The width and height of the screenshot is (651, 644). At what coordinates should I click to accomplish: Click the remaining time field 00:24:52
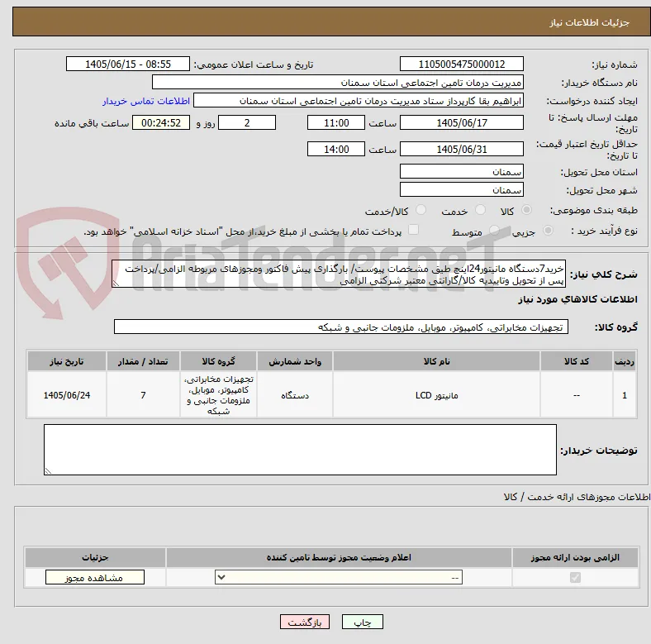coord(161,122)
